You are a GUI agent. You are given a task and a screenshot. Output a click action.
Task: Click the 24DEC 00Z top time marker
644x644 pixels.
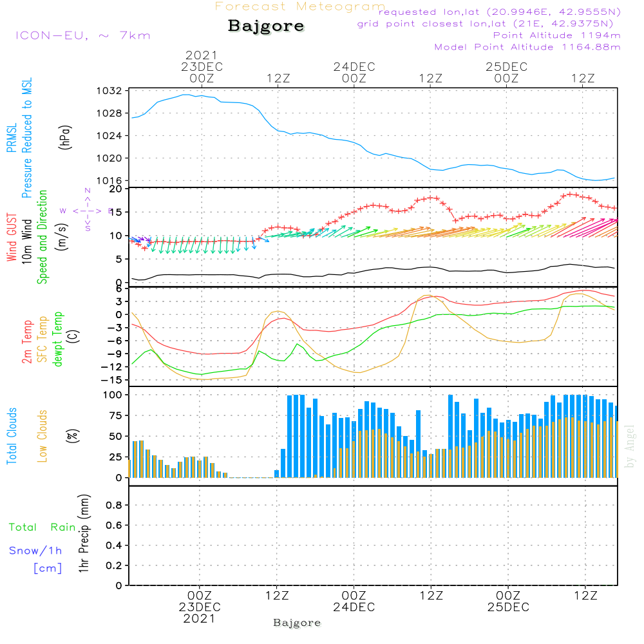[354, 72]
